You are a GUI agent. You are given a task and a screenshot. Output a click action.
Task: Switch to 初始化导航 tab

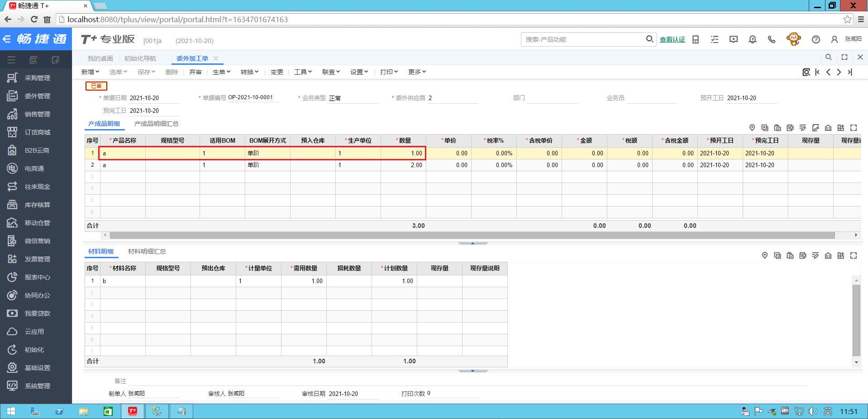pyautogui.click(x=140, y=58)
